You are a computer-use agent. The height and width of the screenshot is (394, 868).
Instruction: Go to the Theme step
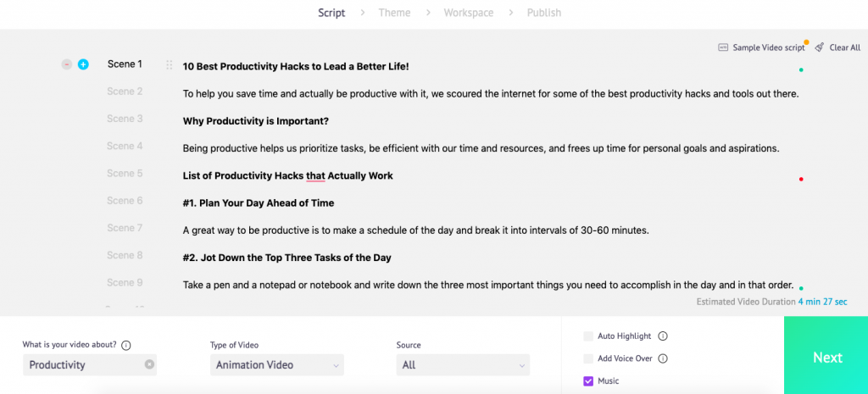coord(394,12)
